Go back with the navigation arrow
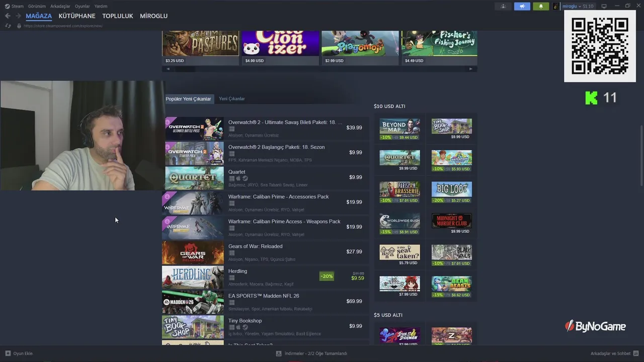This screenshot has width=644, height=362. (x=8, y=16)
